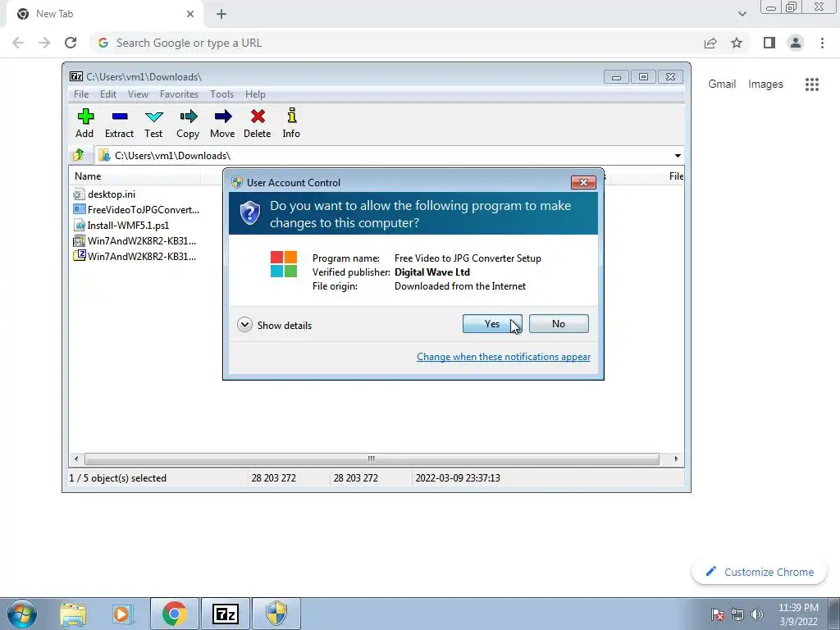Viewport: 840px width, 630px height.
Task: Close the New Tab tab
Action: pyautogui.click(x=190, y=14)
